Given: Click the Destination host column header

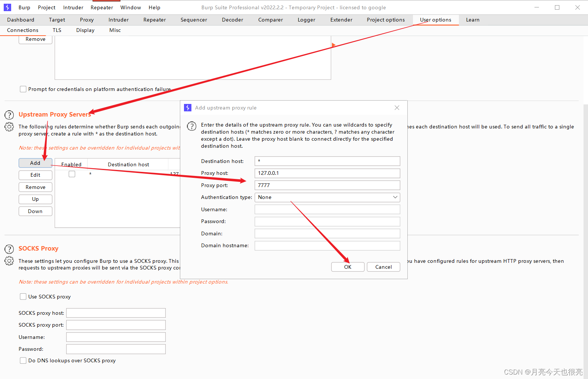Looking at the screenshot, I should [x=128, y=164].
